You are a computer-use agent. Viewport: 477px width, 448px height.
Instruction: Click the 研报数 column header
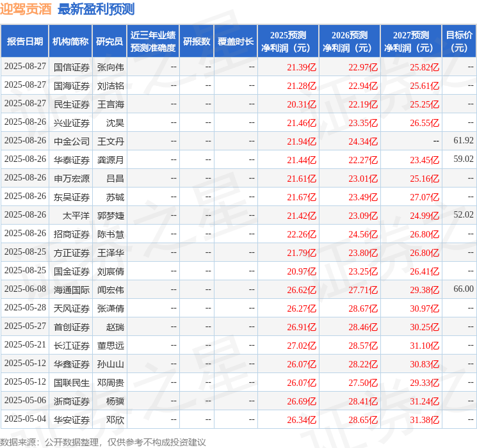click(x=197, y=42)
